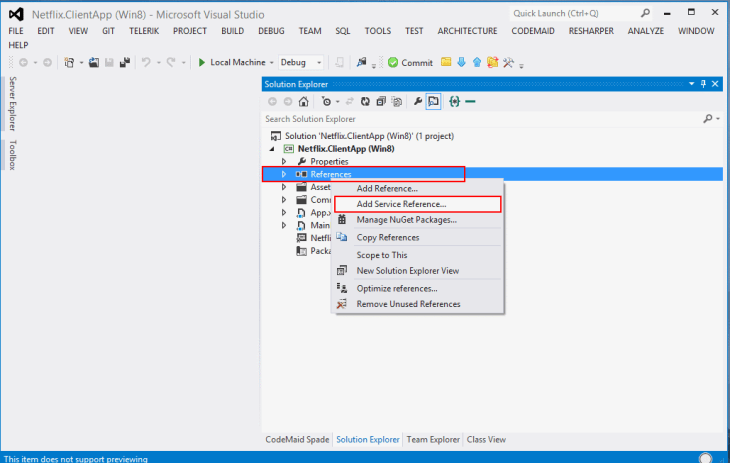
Task: Expand the MainPage node
Action: point(284,225)
